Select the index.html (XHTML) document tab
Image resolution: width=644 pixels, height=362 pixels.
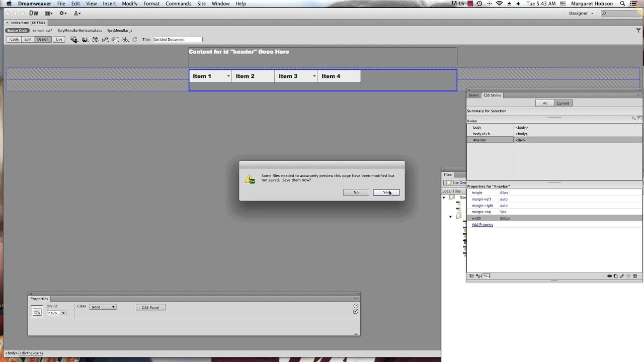coord(28,23)
